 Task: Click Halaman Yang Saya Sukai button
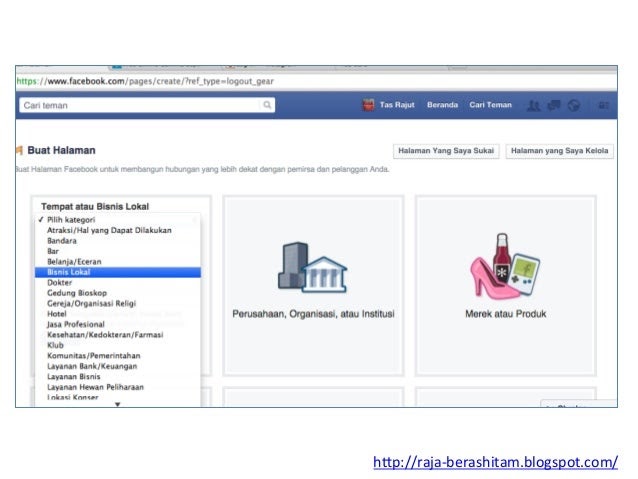pos(446,151)
